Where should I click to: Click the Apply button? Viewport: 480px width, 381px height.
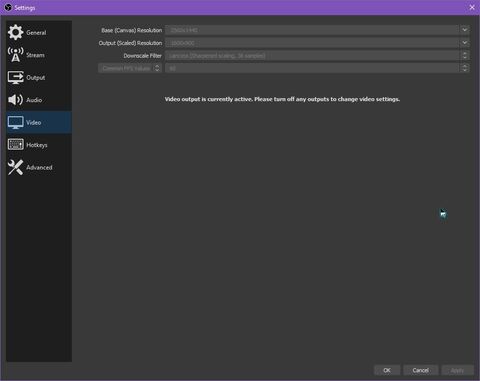pyautogui.click(x=457, y=370)
